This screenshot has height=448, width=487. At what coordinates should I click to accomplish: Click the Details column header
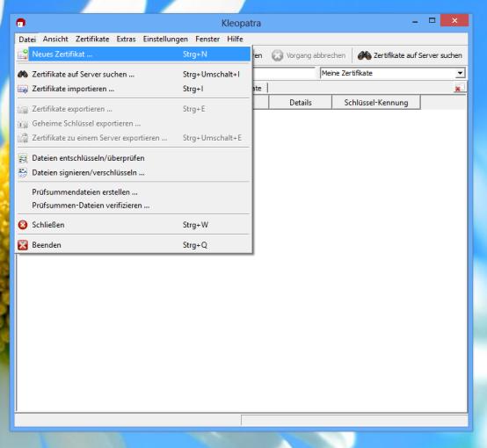301,103
